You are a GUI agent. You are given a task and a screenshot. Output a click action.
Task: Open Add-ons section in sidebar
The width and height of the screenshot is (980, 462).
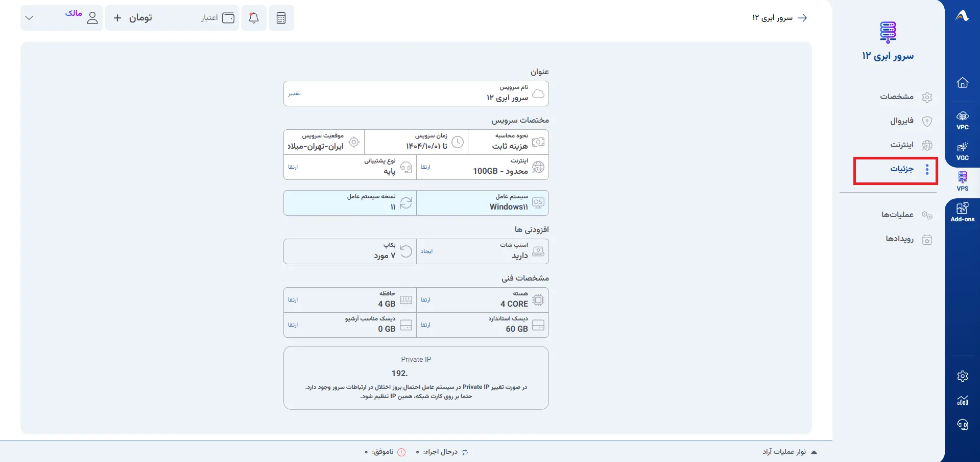(963, 212)
